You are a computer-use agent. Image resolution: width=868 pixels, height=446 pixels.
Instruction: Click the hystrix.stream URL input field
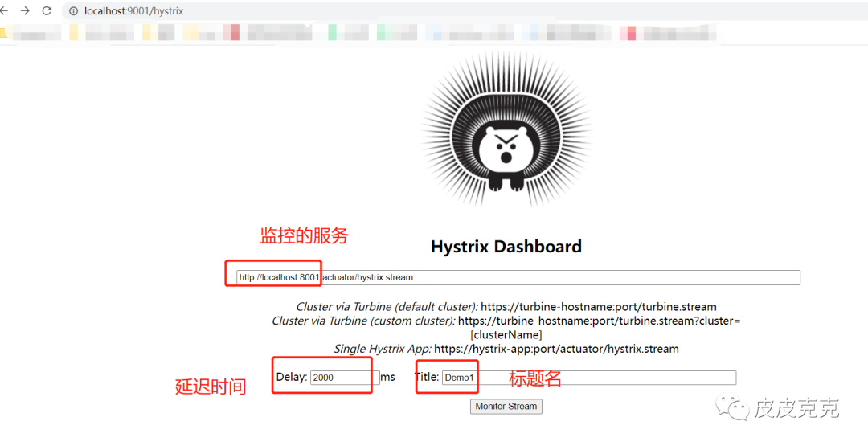click(518, 277)
